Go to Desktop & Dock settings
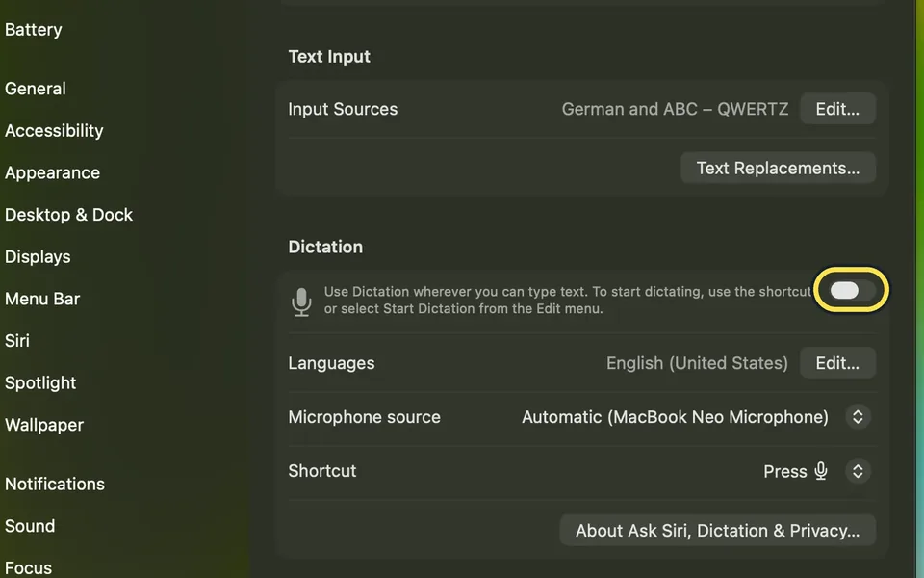 tap(69, 215)
